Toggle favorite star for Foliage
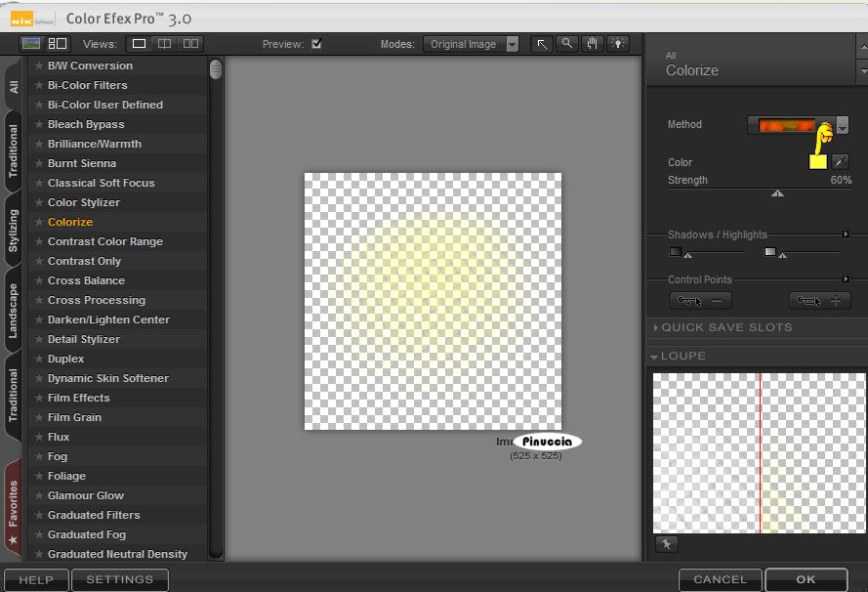This screenshot has width=868, height=592. [x=39, y=476]
